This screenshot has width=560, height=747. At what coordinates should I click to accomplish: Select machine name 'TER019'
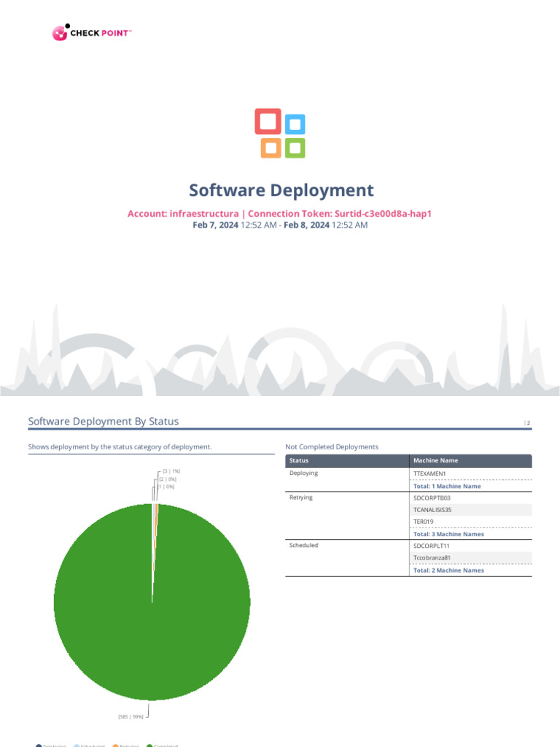[424, 522]
